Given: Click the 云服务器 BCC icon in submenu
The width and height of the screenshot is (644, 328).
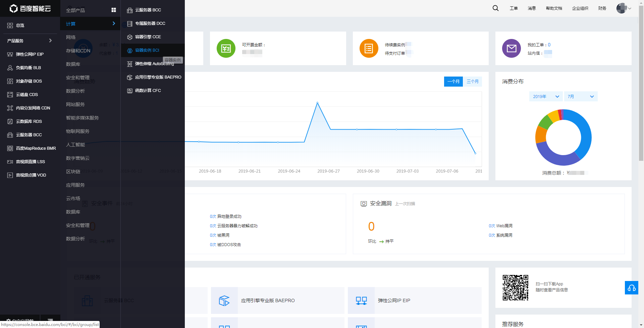Looking at the screenshot, I should click(x=130, y=10).
